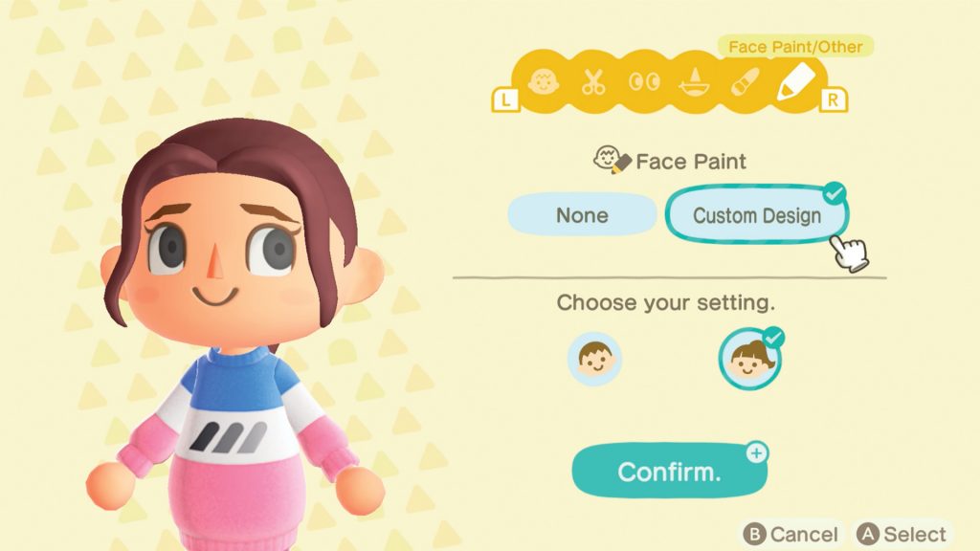Open the eyes category icon
This screenshot has height=551, width=980.
point(644,82)
